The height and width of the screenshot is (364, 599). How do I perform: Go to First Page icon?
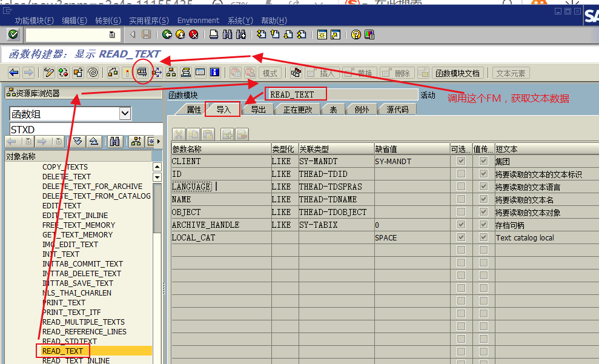(x=261, y=35)
